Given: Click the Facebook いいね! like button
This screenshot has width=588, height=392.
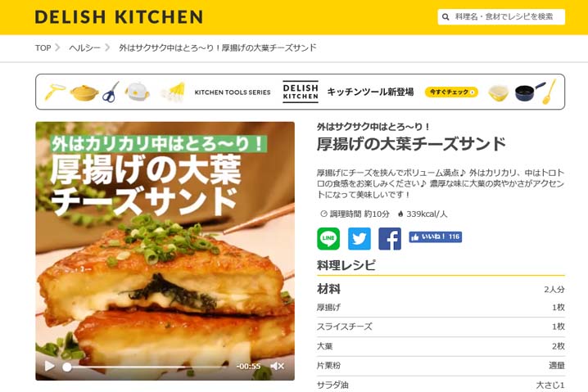Looking at the screenshot, I should pyautogui.click(x=436, y=237).
